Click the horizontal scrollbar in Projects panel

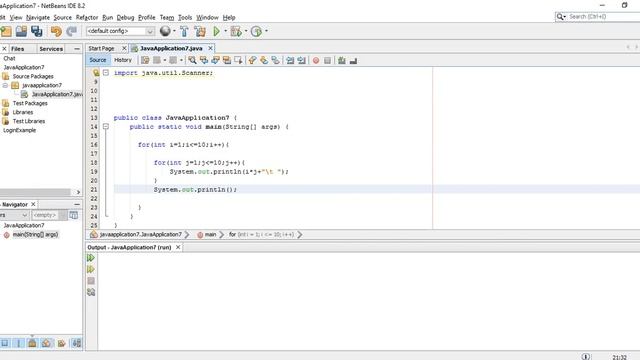[x=35, y=192]
